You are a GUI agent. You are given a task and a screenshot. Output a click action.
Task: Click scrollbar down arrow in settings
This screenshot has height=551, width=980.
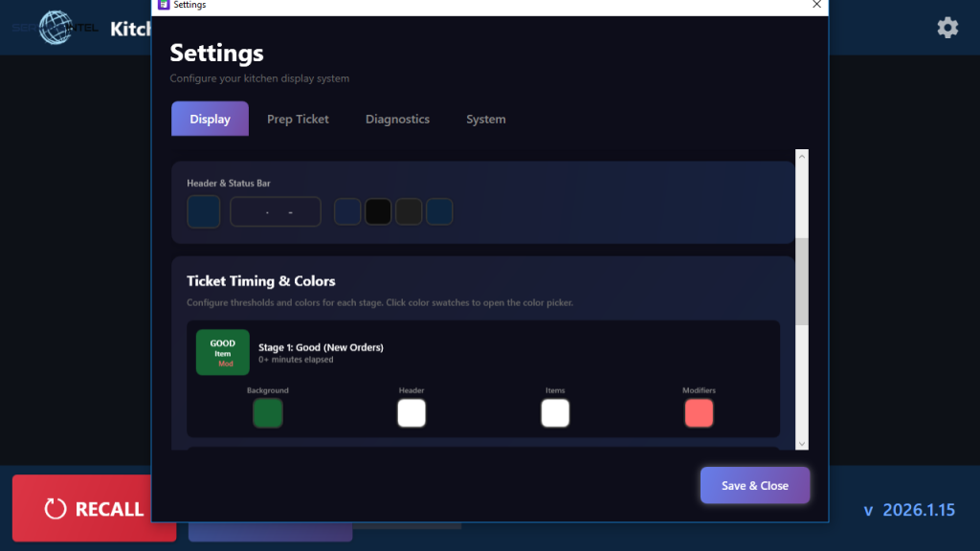click(802, 443)
